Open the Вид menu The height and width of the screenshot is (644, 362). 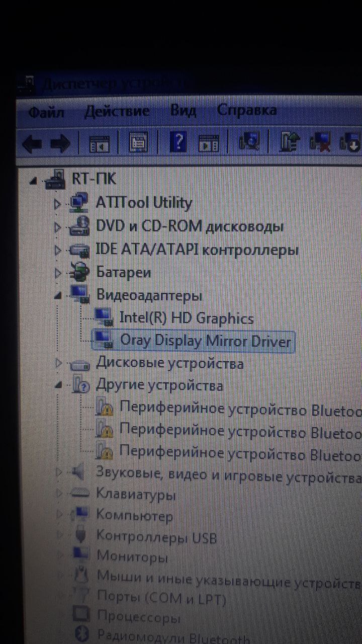(184, 110)
